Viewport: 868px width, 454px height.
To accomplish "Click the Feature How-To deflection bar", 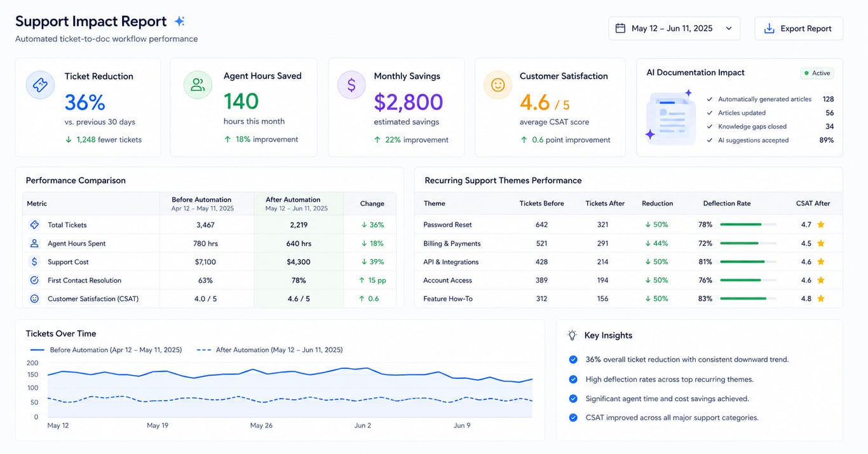I will (x=748, y=299).
